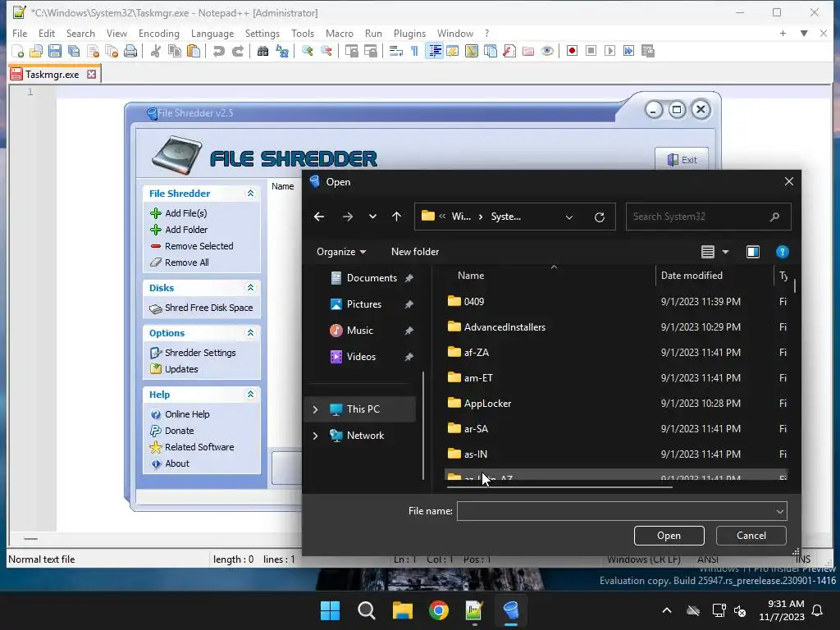This screenshot has height=630, width=840.
Task: Toggle Show All Characters pilcrow icon
Action: click(x=414, y=51)
